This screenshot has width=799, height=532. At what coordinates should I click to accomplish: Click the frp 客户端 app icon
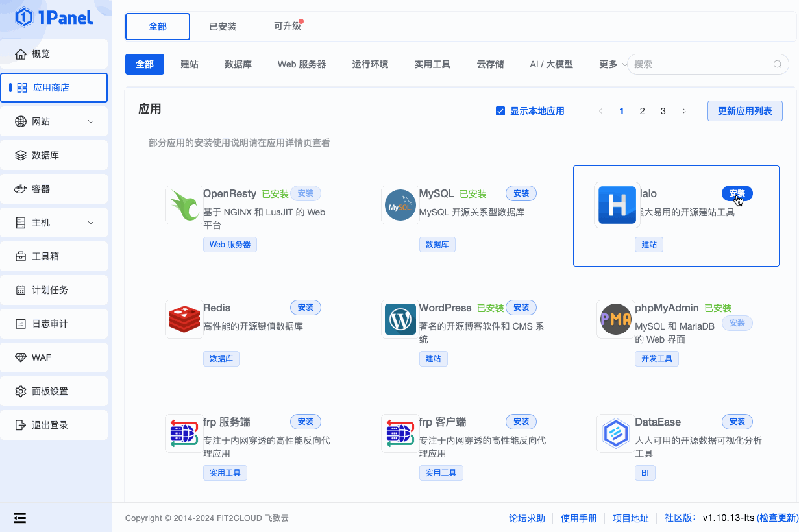pos(400,433)
